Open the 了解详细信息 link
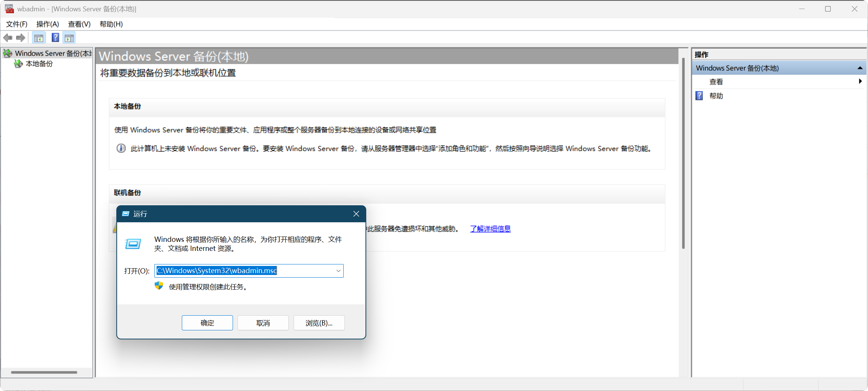 [x=490, y=229]
